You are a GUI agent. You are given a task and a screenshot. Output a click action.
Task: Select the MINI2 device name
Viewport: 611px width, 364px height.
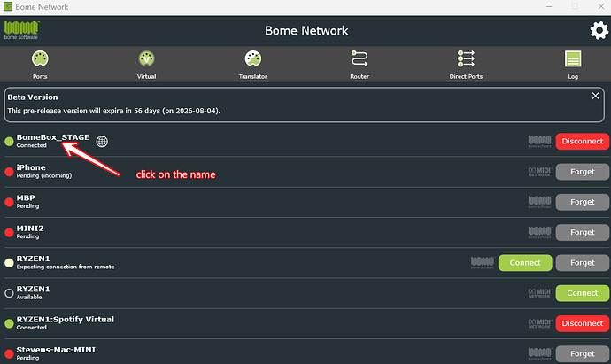[30, 228]
